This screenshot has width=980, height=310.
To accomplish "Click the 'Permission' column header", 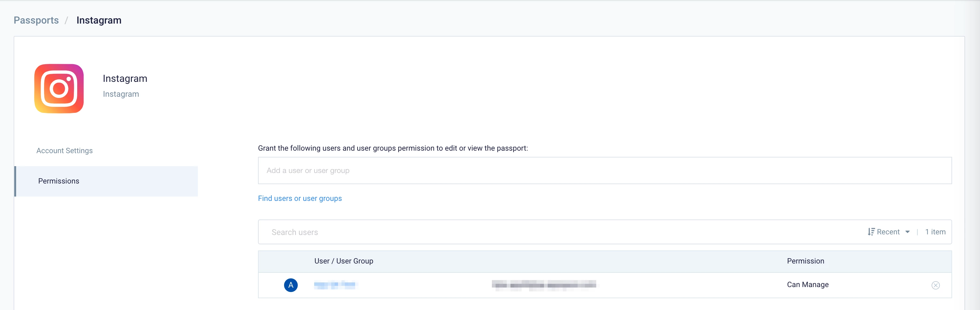I will tap(805, 261).
